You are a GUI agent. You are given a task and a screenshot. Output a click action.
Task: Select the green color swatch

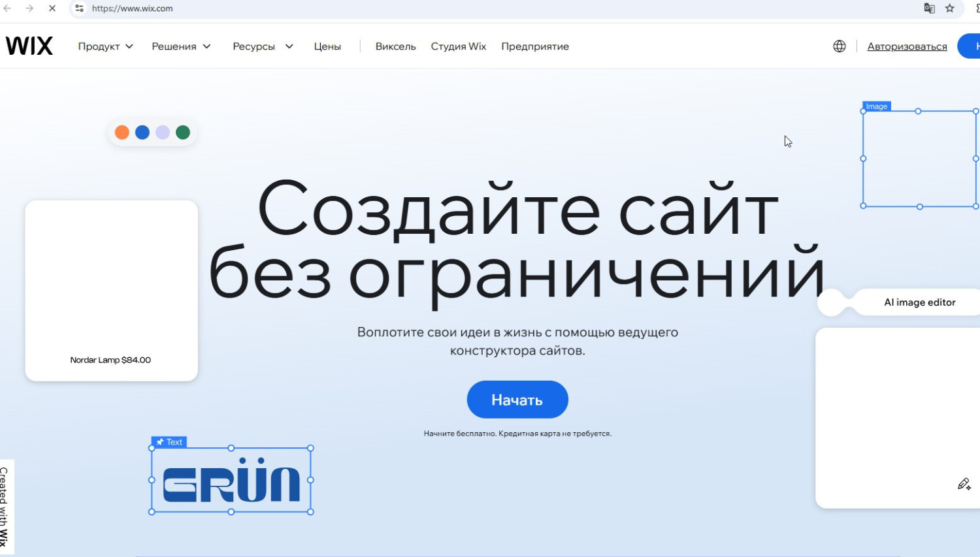click(x=183, y=133)
